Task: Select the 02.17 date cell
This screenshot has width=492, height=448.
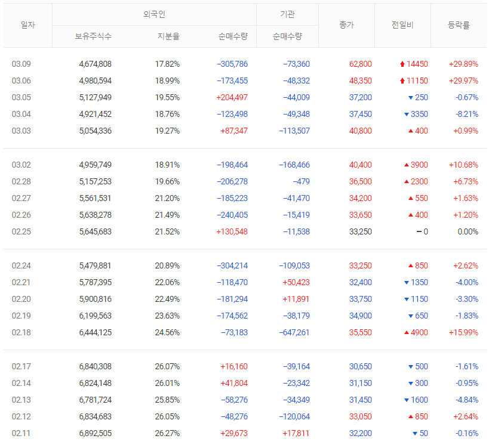Action: 21,366
